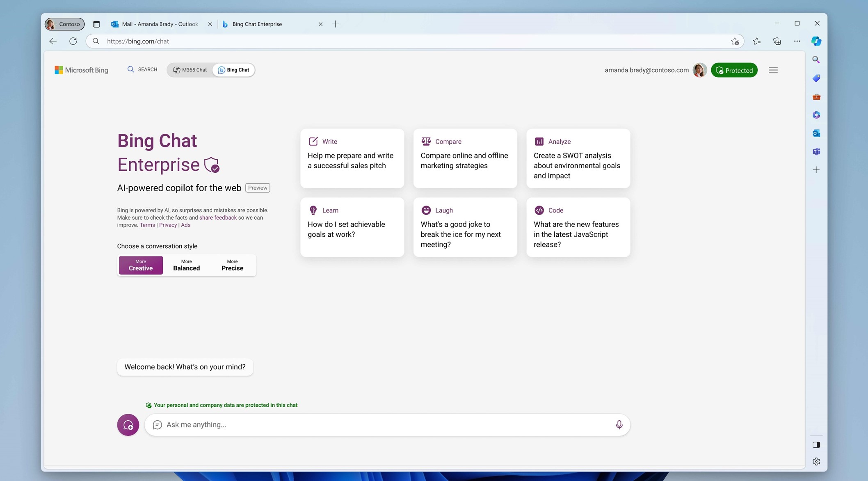The image size is (868, 481).
Task: Choose More Precise conversation style
Action: tap(232, 265)
